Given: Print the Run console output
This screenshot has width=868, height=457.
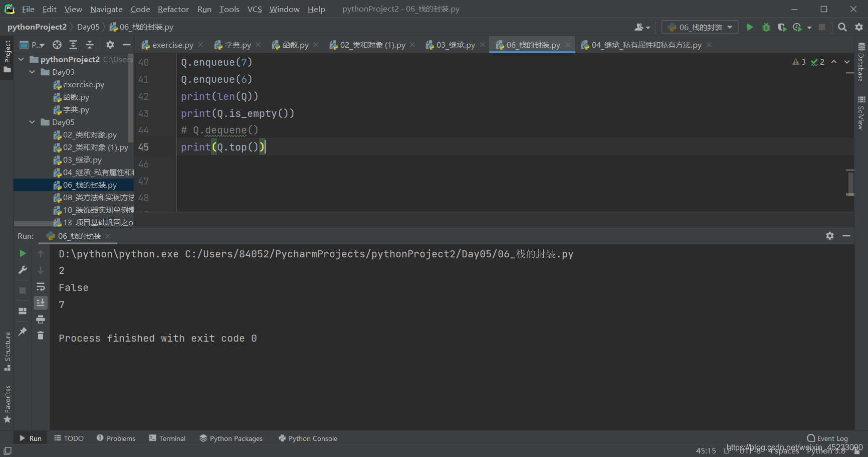Looking at the screenshot, I should [41, 319].
